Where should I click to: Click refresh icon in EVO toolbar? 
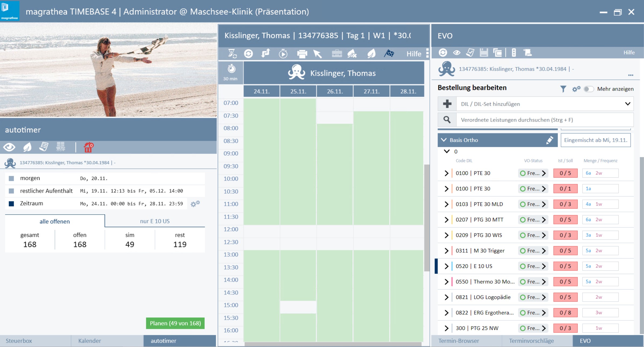tap(443, 53)
